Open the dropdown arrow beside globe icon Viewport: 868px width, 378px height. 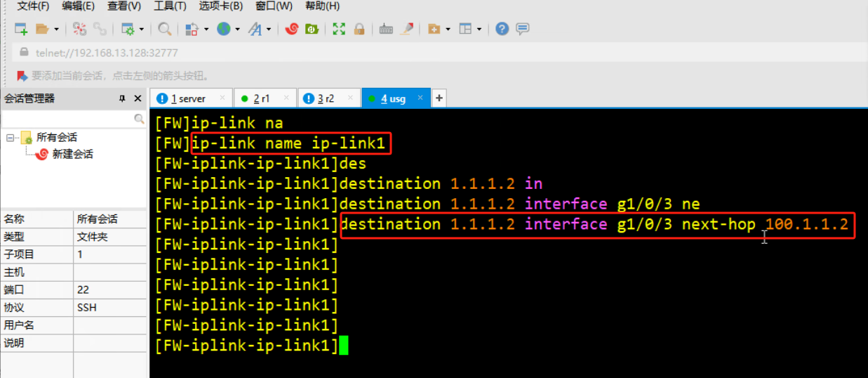(x=237, y=29)
